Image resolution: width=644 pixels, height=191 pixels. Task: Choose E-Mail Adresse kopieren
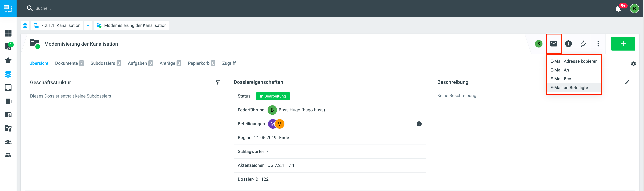click(574, 61)
